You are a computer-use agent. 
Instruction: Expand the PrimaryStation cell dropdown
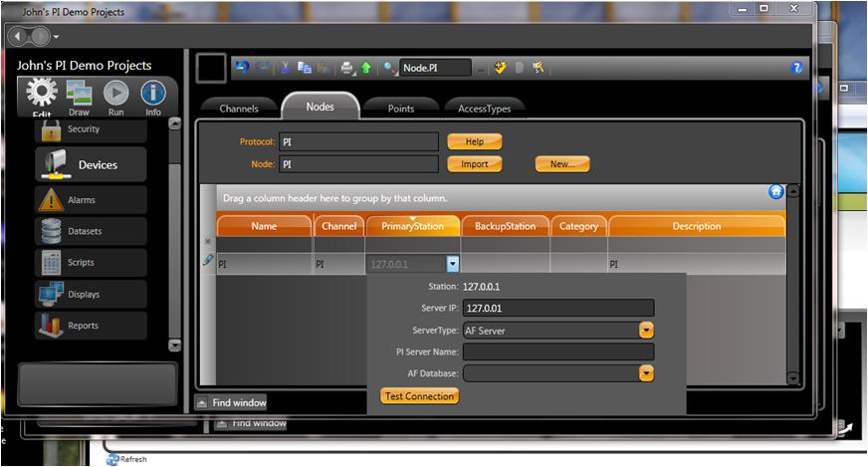(453, 265)
